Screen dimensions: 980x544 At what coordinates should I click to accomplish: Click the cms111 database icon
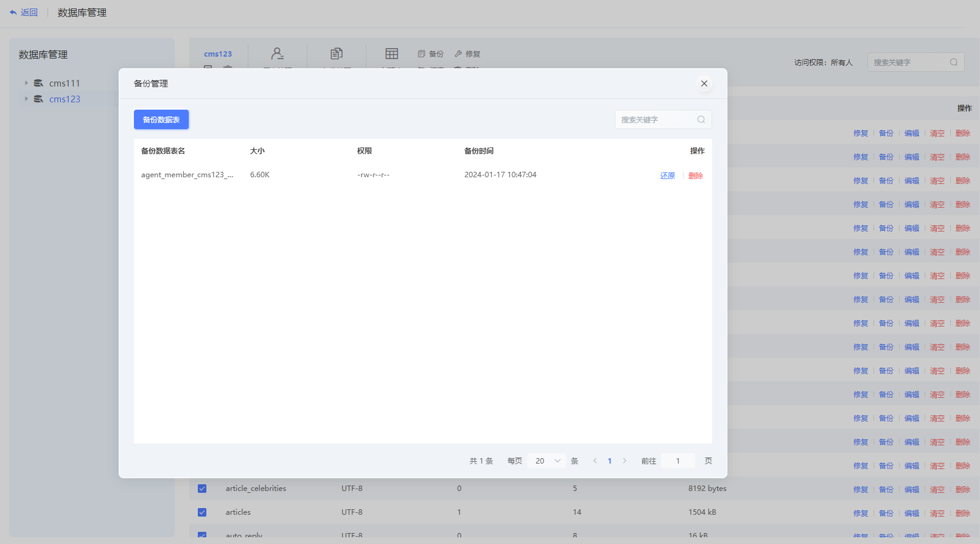(x=38, y=83)
